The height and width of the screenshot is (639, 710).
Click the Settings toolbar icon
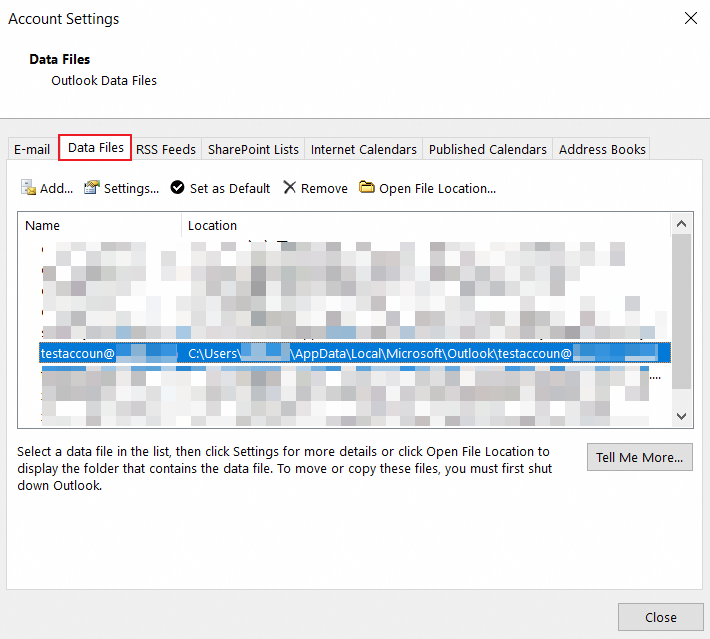pyautogui.click(x=91, y=187)
